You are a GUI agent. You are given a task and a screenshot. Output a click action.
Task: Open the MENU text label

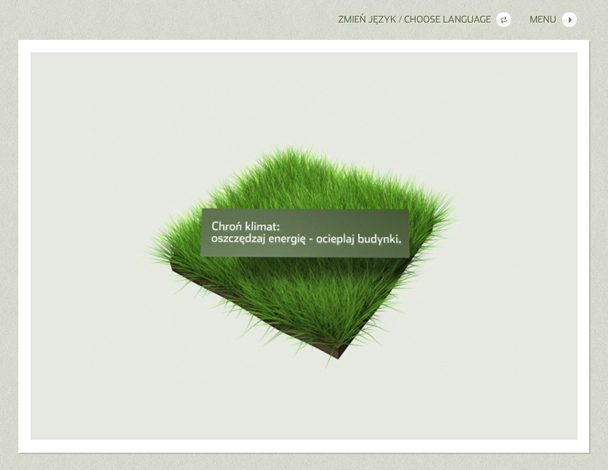(x=542, y=19)
